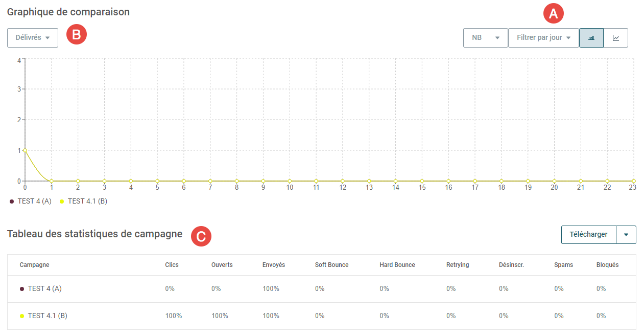Image resolution: width=644 pixels, height=336 pixels.
Task: Click the red A annotation marker
Action: pyautogui.click(x=553, y=14)
